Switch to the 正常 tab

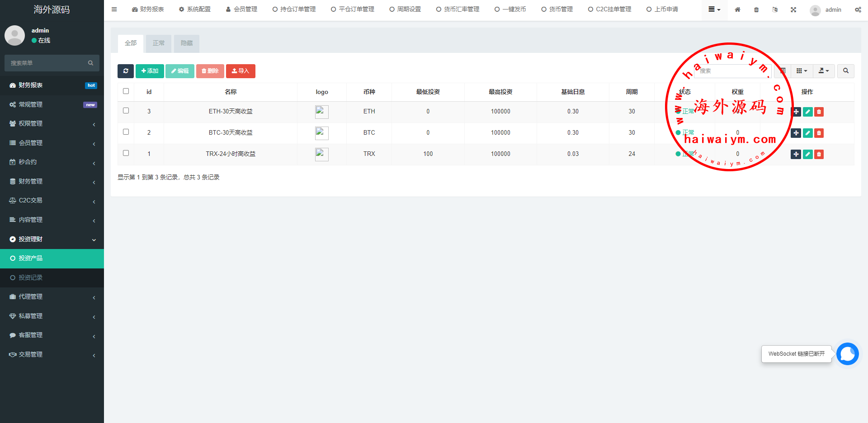(159, 43)
